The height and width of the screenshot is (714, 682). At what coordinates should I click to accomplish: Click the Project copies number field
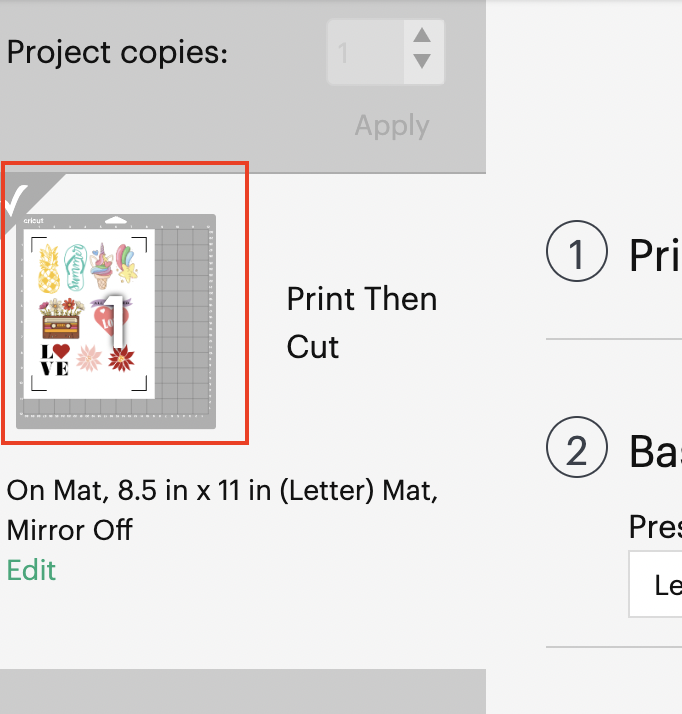pyautogui.click(x=363, y=50)
